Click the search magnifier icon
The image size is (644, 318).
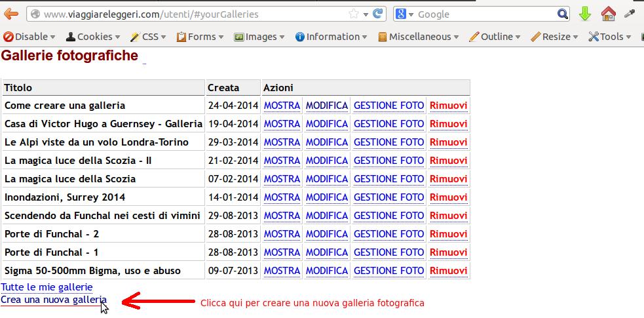(563, 14)
